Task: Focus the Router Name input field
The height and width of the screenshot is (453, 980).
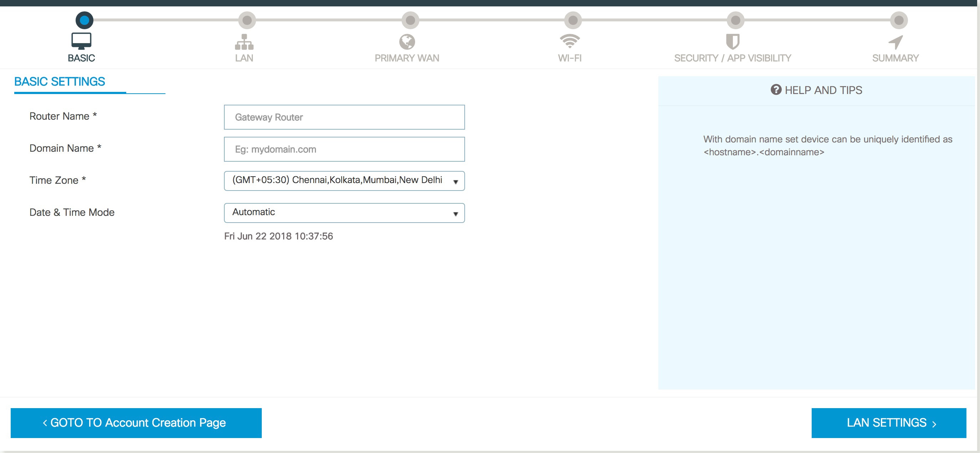Action: click(344, 117)
